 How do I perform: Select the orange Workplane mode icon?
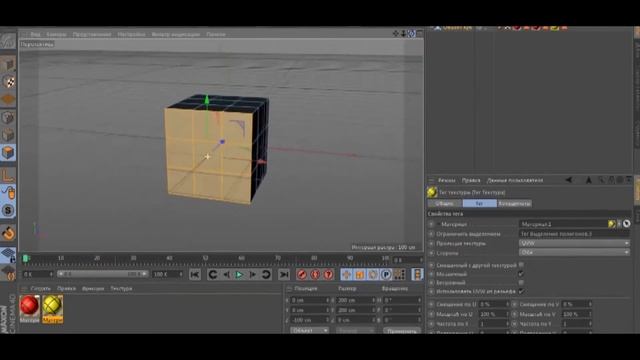(x=8, y=99)
